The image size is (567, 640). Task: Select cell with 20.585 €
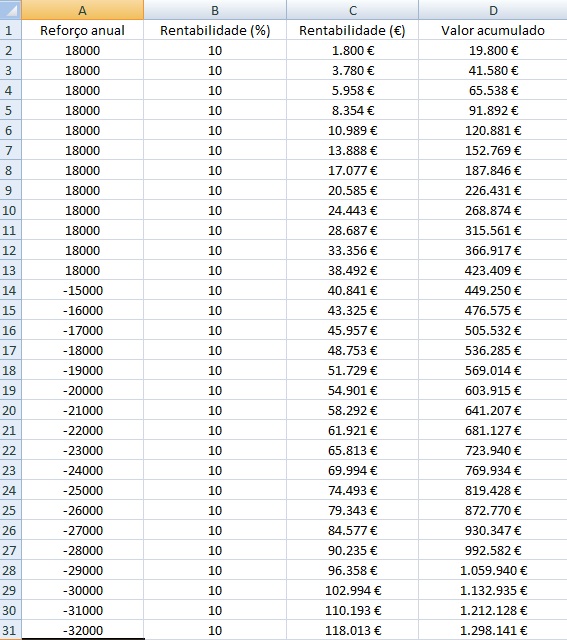352,190
